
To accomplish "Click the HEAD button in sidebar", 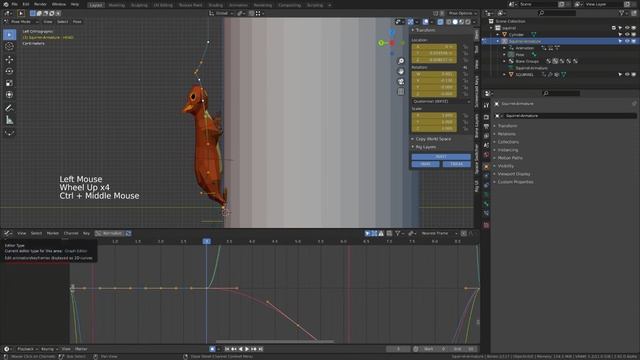I will coord(425,164).
